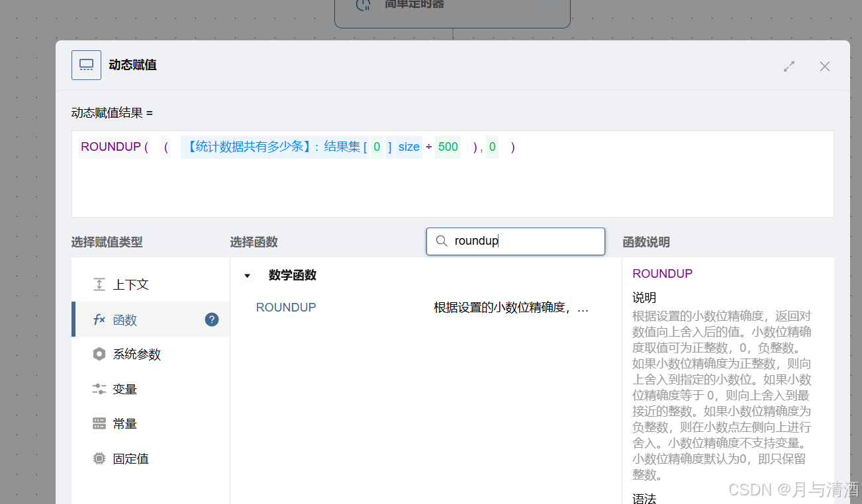
Task: Choose 系统参数 in the type list
Action: pyautogui.click(x=151, y=355)
